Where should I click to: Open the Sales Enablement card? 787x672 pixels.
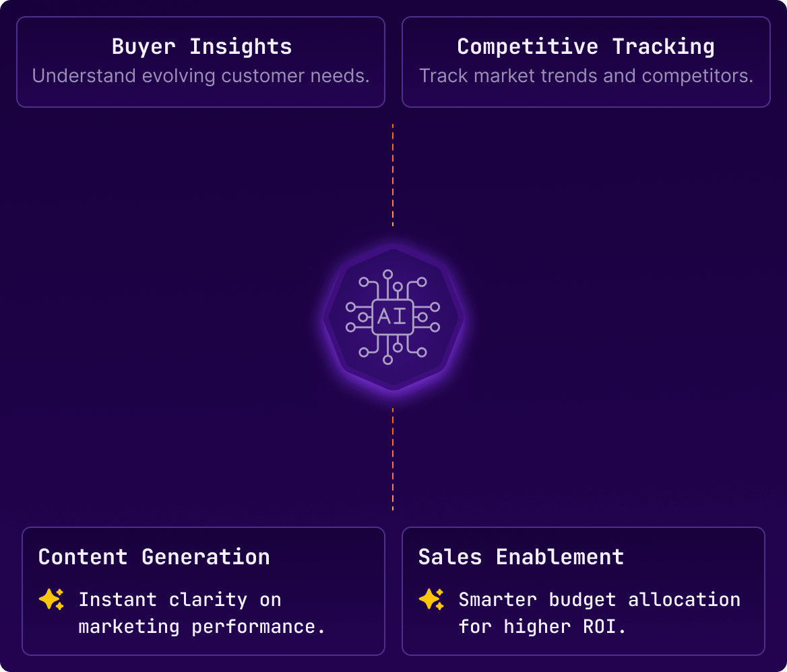point(584,591)
